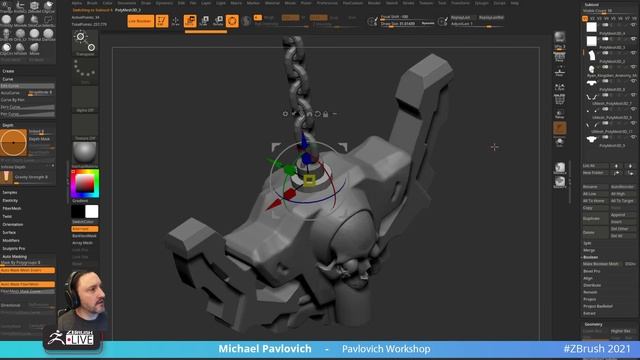
Task: Collapse the Boolean subtool section
Action: pos(590,257)
